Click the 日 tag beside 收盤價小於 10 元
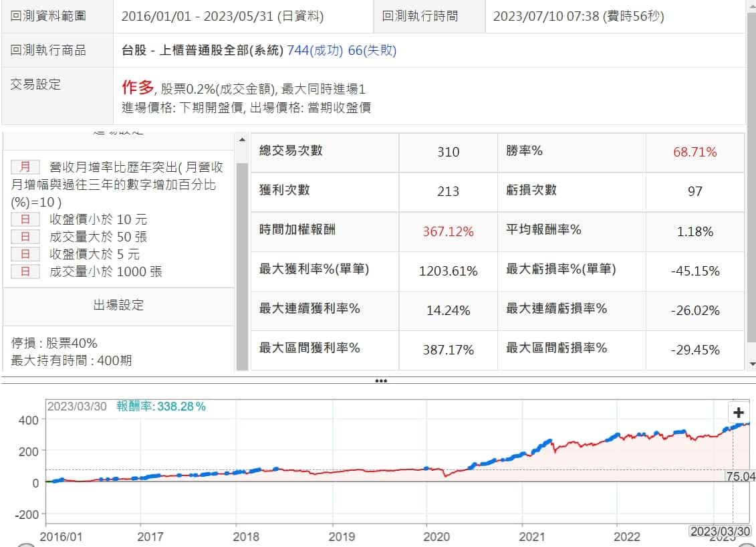The width and height of the screenshot is (756, 547). click(x=25, y=219)
